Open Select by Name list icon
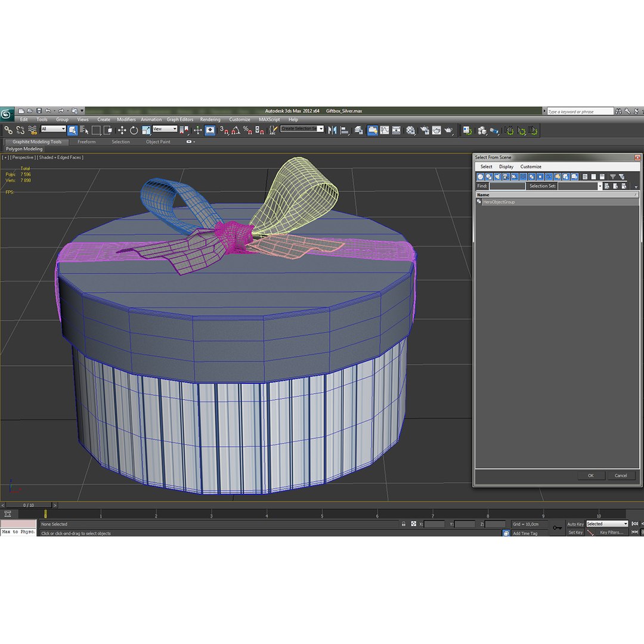644x644 pixels. click(x=84, y=130)
